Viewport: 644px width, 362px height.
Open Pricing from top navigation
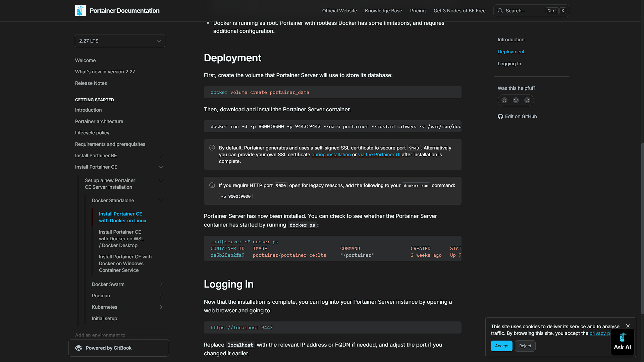click(x=418, y=11)
